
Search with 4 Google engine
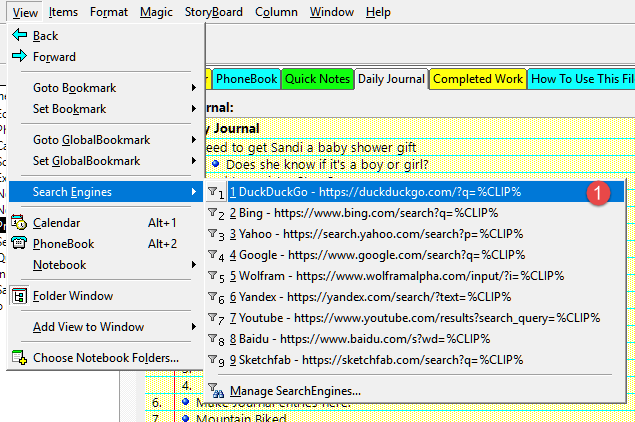click(415, 255)
